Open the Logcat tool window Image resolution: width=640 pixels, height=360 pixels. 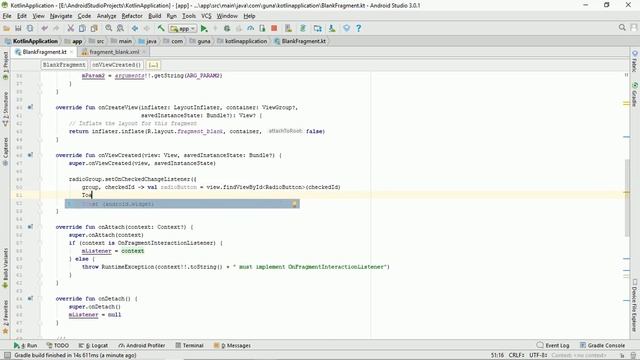[x=93, y=345]
